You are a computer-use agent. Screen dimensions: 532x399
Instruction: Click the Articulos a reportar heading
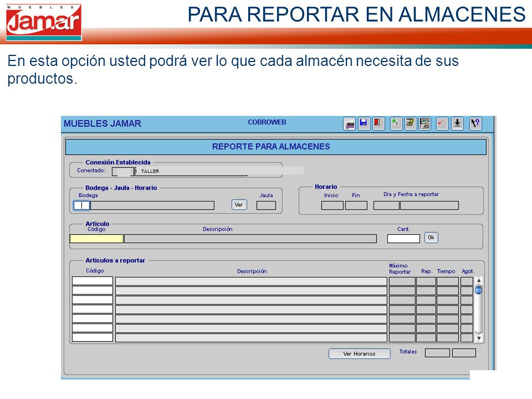click(115, 260)
